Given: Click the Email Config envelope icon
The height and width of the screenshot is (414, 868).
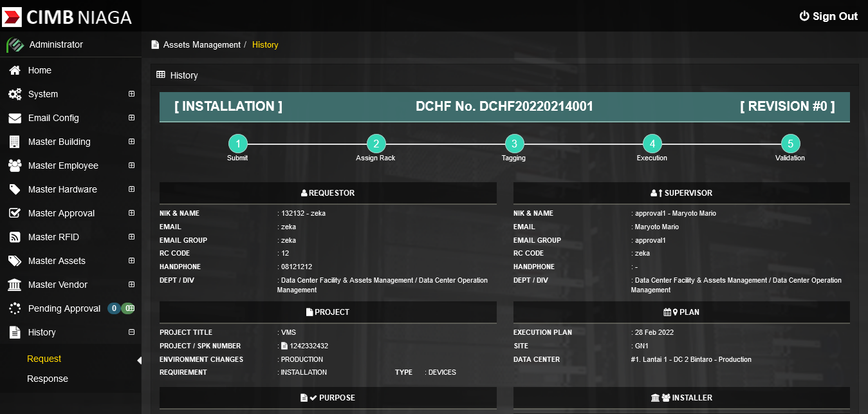Looking at the screenshot, I should pos(14,118).
